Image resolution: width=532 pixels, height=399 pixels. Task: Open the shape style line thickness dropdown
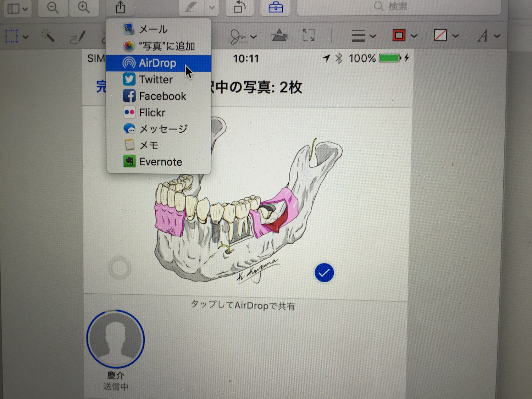pyautogui.click(x=363, y=36)
